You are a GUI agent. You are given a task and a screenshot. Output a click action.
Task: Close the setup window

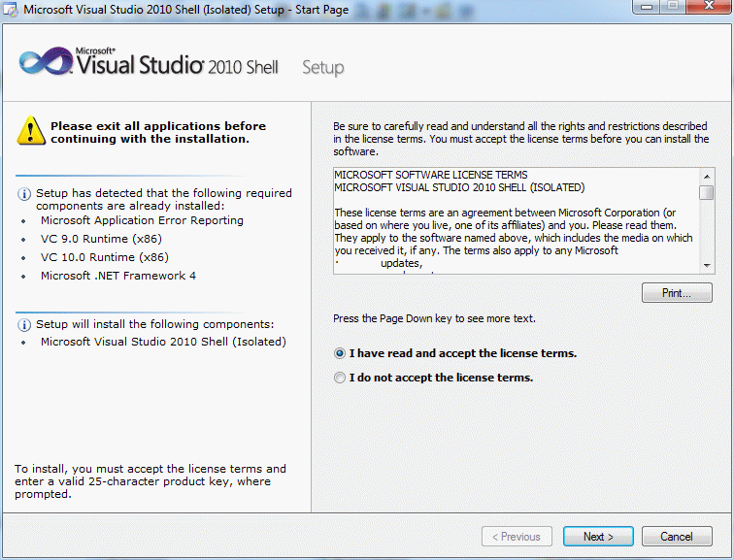[x=709, y=6]
